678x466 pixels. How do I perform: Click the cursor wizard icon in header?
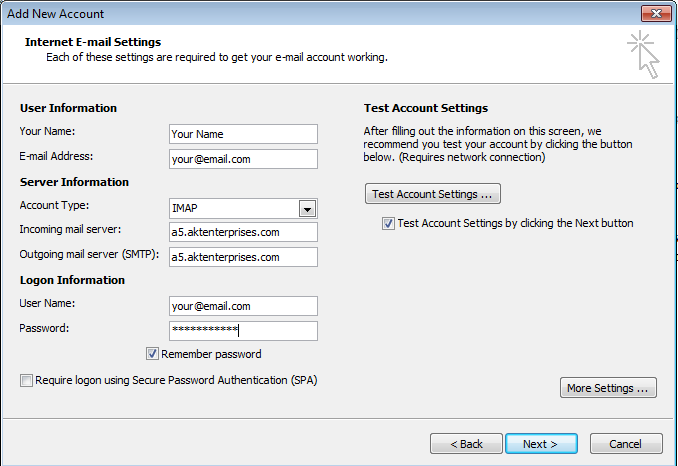(x=643, y=54)
